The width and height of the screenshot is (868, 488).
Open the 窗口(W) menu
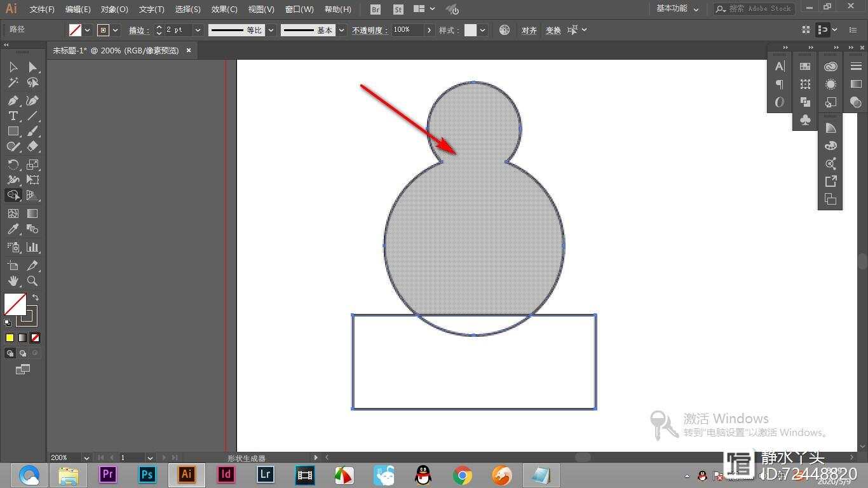click(x=299, y=10)
